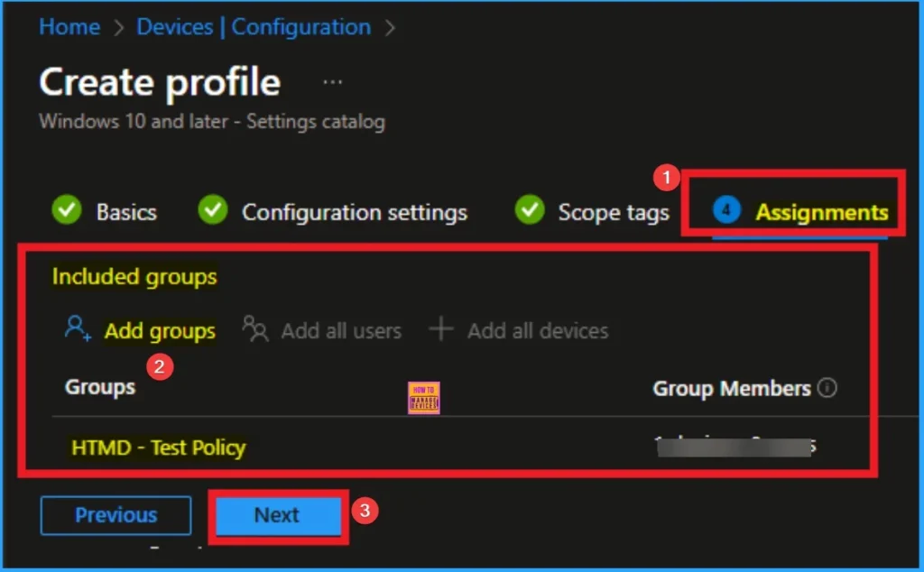Viewport: 924px width, 572px height.
Task: Click the Previous button
Action: pyautogui.click(x=116, y=515)
